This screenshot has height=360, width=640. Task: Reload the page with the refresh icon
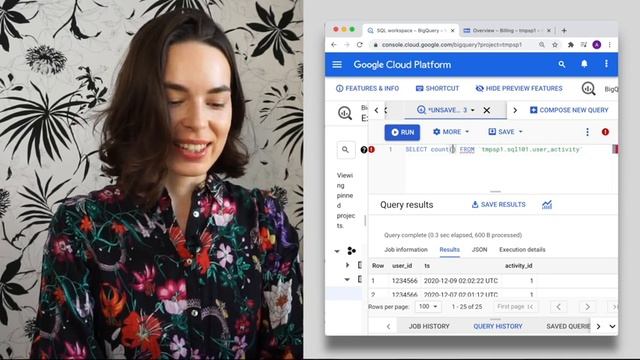[x=360, y=44]
